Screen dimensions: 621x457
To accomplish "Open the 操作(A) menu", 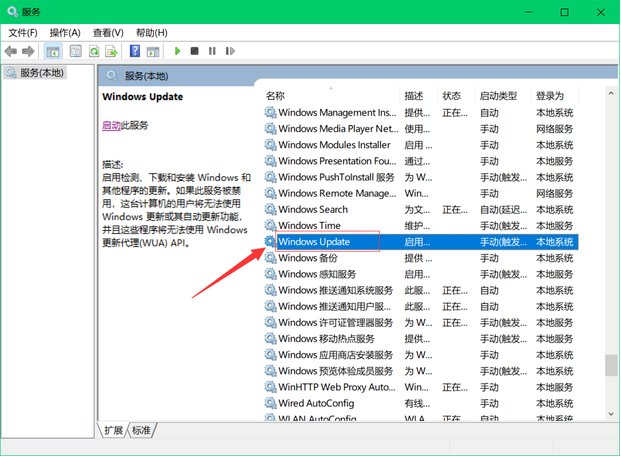I will [x=65, y=33].
